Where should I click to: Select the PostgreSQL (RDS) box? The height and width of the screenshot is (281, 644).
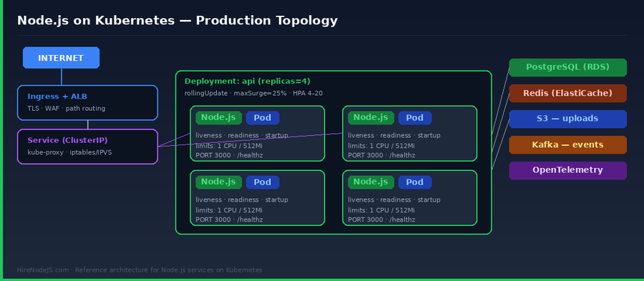(567, 67)
